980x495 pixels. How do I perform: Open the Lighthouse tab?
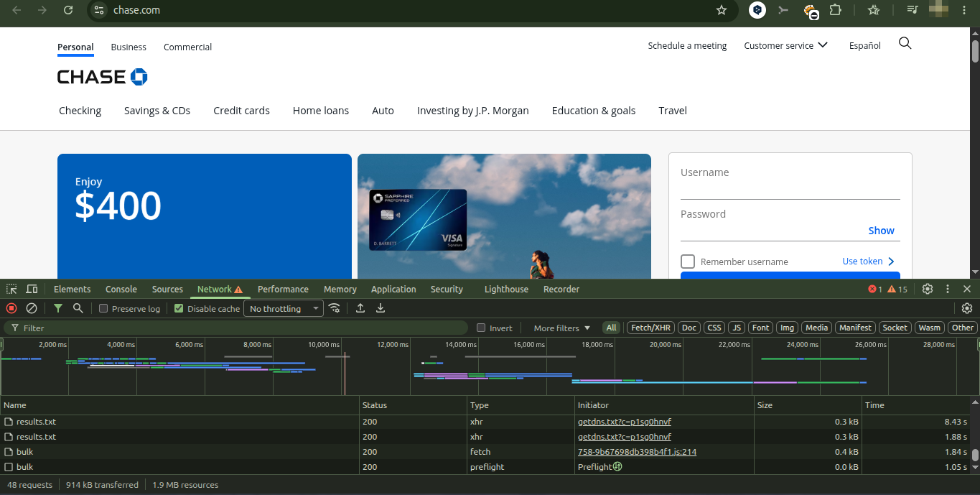[x=506, y=289]
